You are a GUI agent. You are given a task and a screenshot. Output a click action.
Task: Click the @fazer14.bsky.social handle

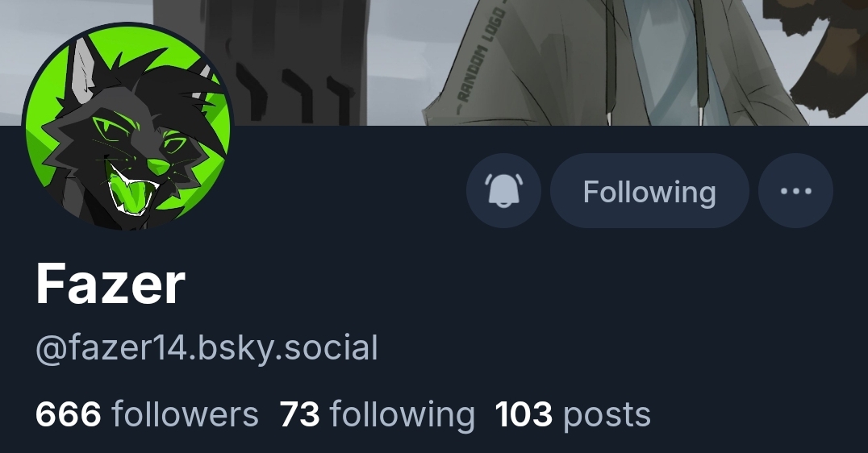[x=207, y=348]
